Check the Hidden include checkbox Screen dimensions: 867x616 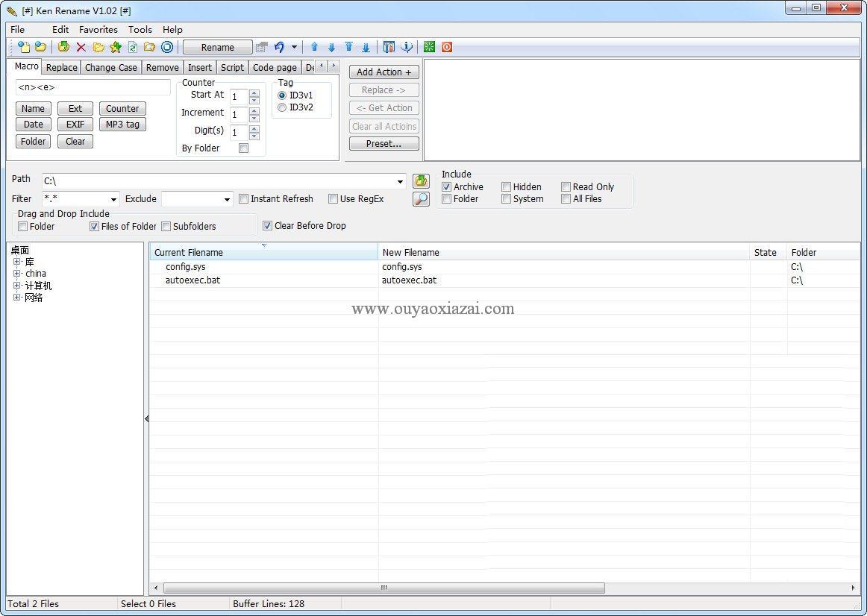coord(506,186)
